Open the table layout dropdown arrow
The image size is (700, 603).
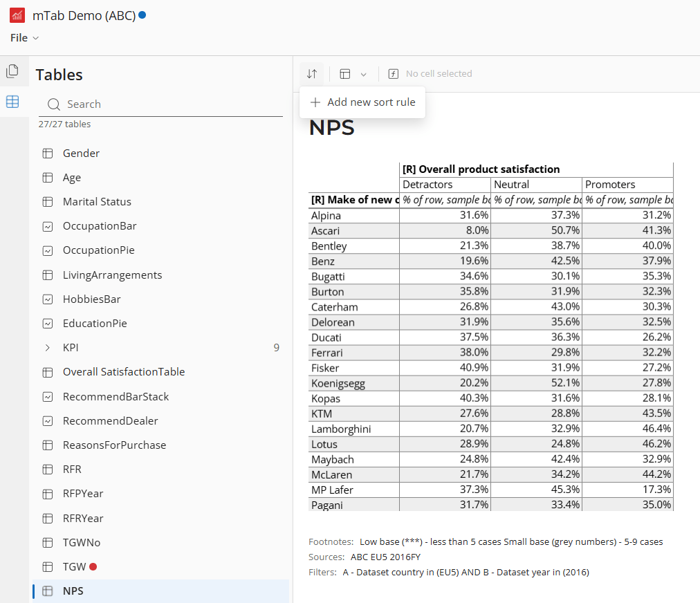pos(363,74)
